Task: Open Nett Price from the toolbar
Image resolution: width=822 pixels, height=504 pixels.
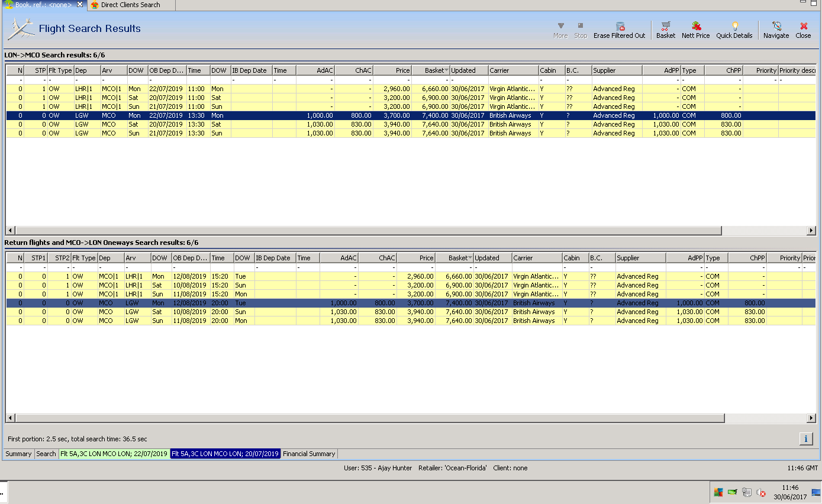Action: click(696, 26)
